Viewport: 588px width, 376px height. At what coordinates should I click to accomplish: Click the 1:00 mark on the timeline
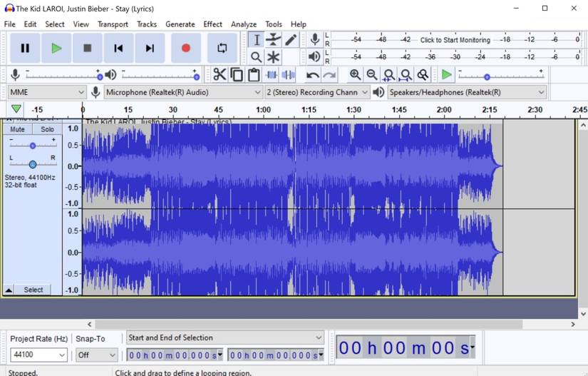tap(263, 110)
